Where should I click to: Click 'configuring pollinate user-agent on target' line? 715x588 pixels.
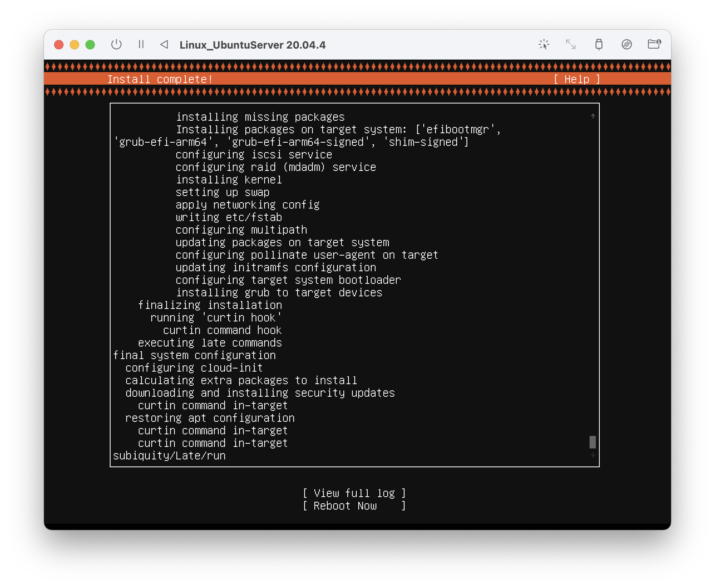pos(307,255)
